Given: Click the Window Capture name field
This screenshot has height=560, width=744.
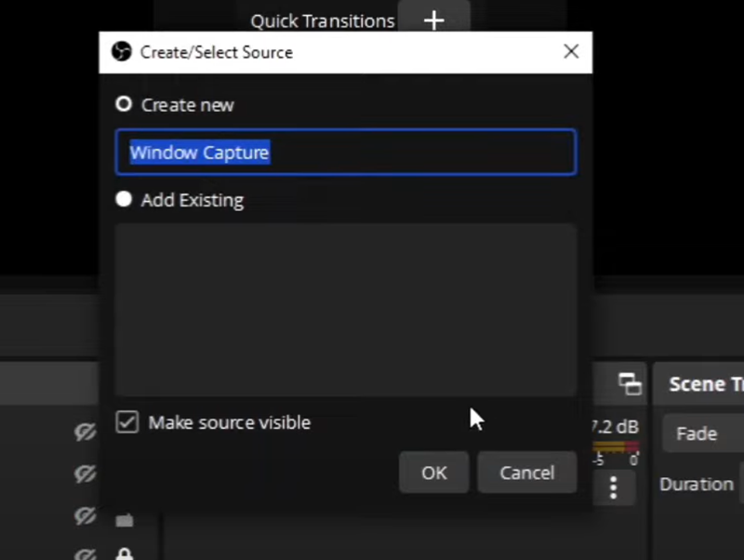Looking at the screenshot, I should (x=345, y=153).
